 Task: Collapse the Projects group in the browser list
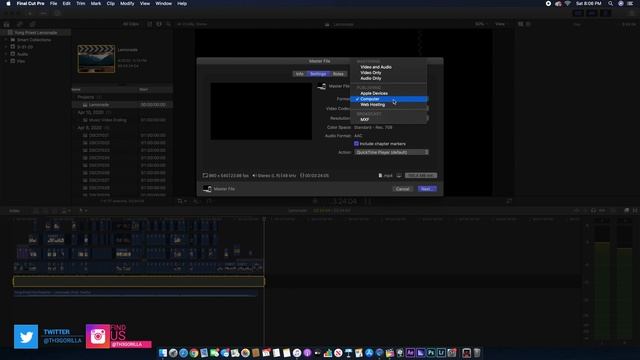coord(75,97)
